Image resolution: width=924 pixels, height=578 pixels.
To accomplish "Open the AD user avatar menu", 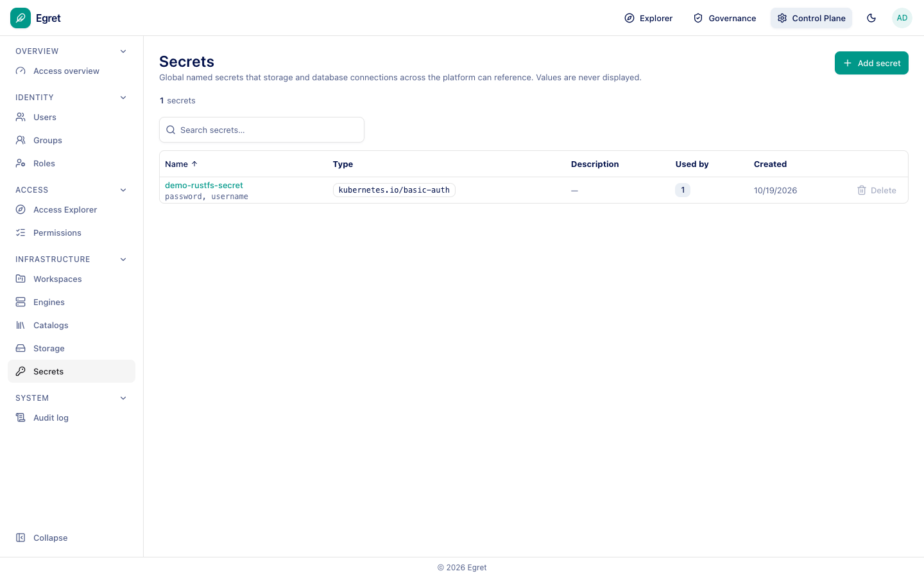I will [x=902, y=18].
